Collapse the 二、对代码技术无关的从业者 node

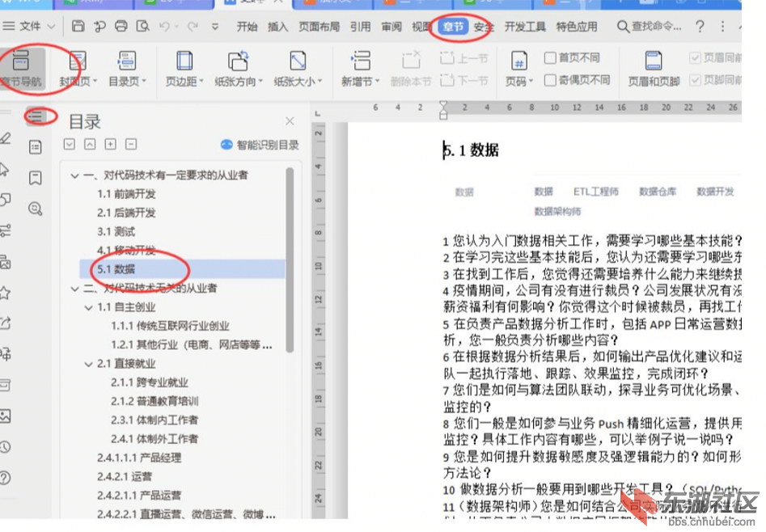74,289
